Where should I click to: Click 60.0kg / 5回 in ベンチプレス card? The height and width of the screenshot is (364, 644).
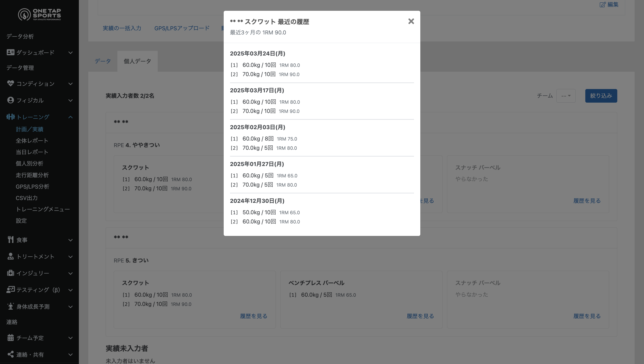[x=317, y=295]
